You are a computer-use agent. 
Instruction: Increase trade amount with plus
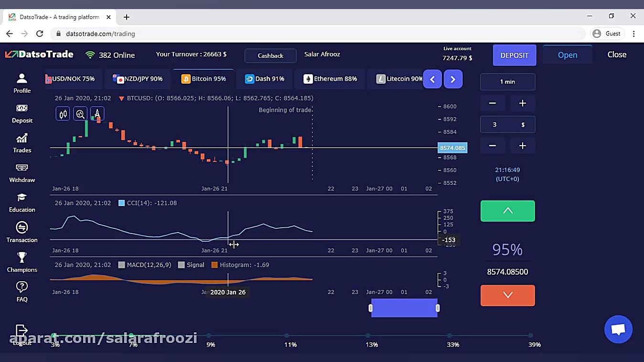click(523, 146)
